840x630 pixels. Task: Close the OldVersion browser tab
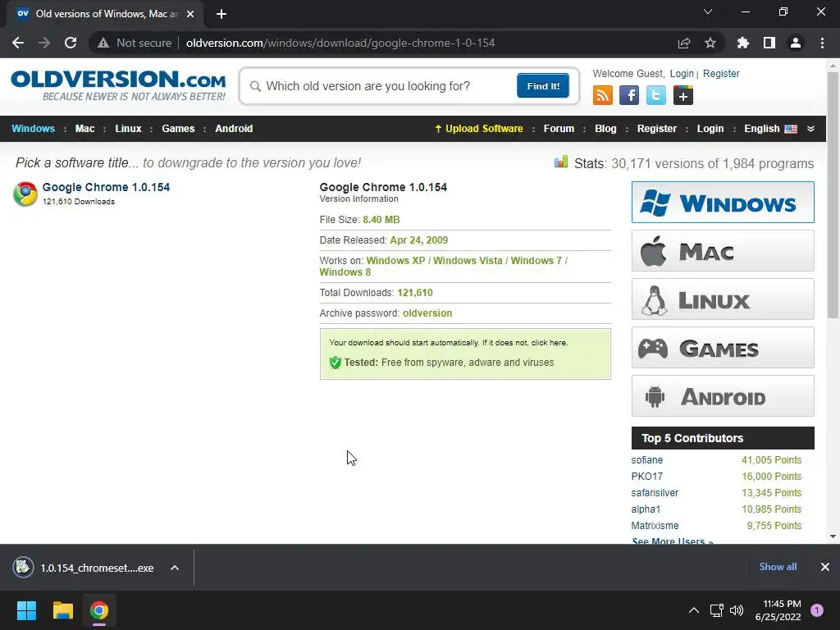tap(190, 14)
